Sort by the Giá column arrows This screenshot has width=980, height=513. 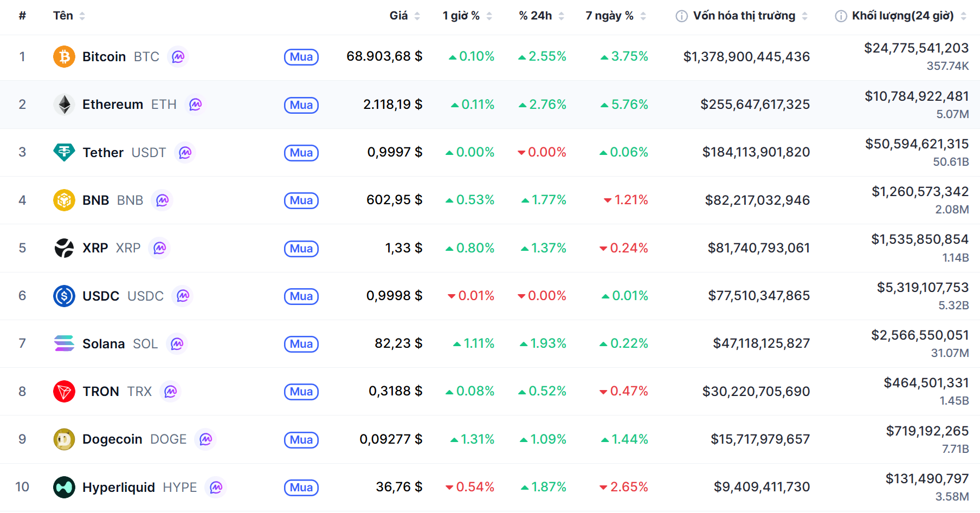click(x=417, y=16)
